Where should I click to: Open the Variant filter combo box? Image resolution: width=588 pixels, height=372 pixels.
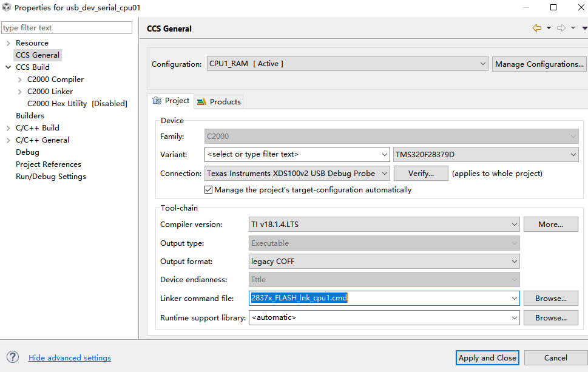297,155
